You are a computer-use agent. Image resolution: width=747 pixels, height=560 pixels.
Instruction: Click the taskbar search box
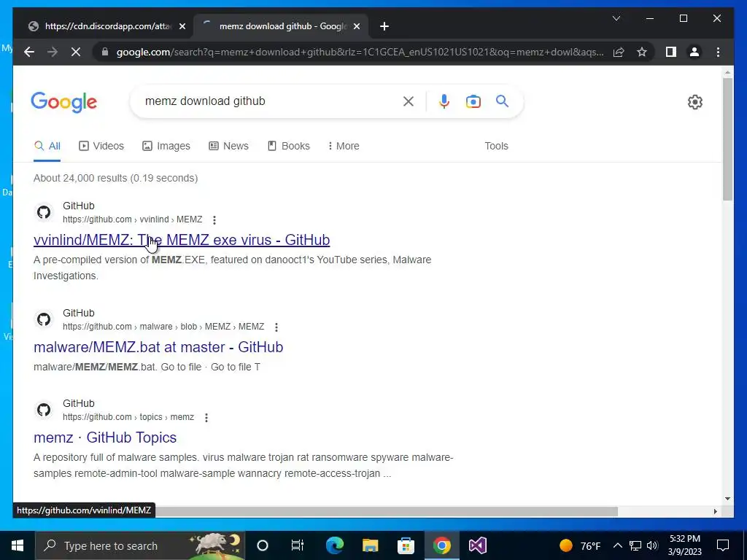coord(139,545)
